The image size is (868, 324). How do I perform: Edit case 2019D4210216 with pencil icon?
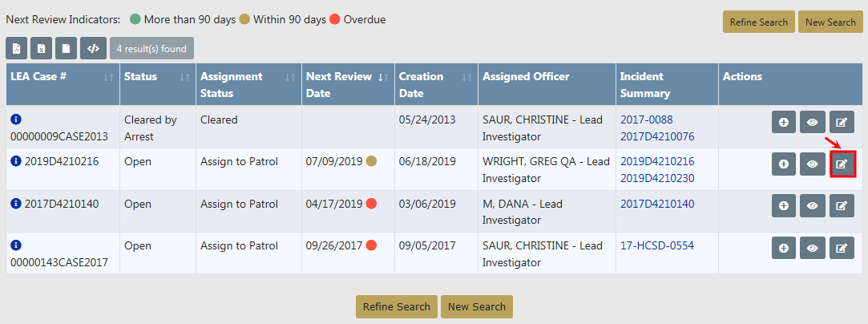tap(842, 164)
